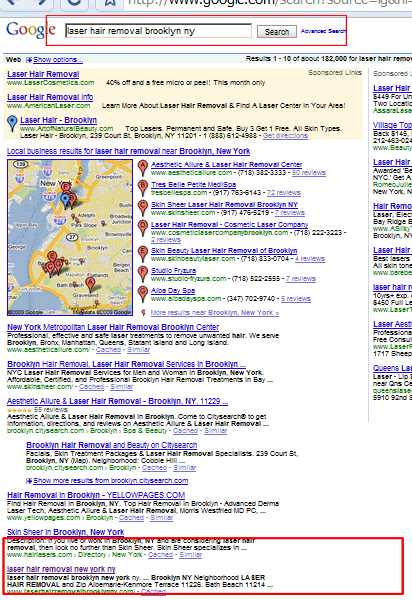This screenshot has height=600, width=412.
Task: Click the browser forward arrow
Action: click(39, 3)
